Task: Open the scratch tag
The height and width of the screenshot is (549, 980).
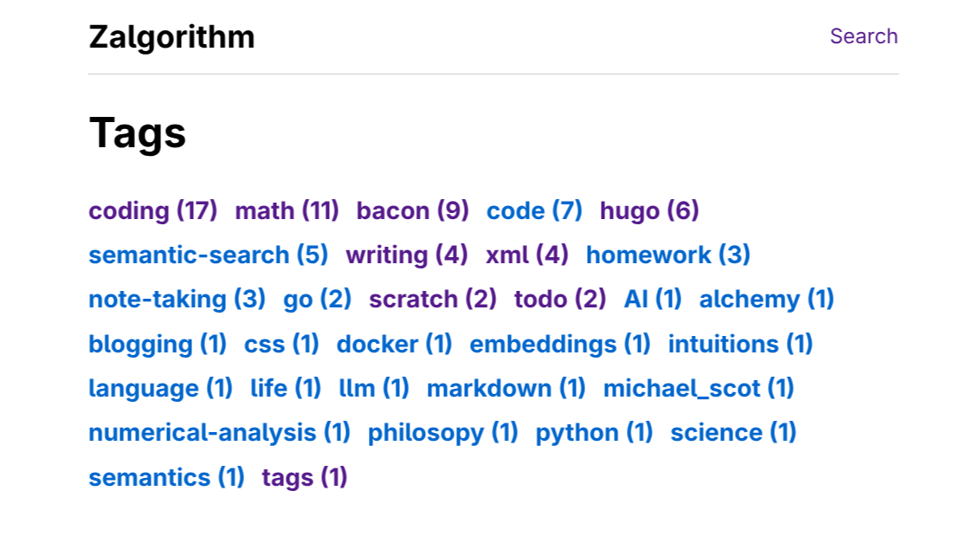Action: pos(432,299)
